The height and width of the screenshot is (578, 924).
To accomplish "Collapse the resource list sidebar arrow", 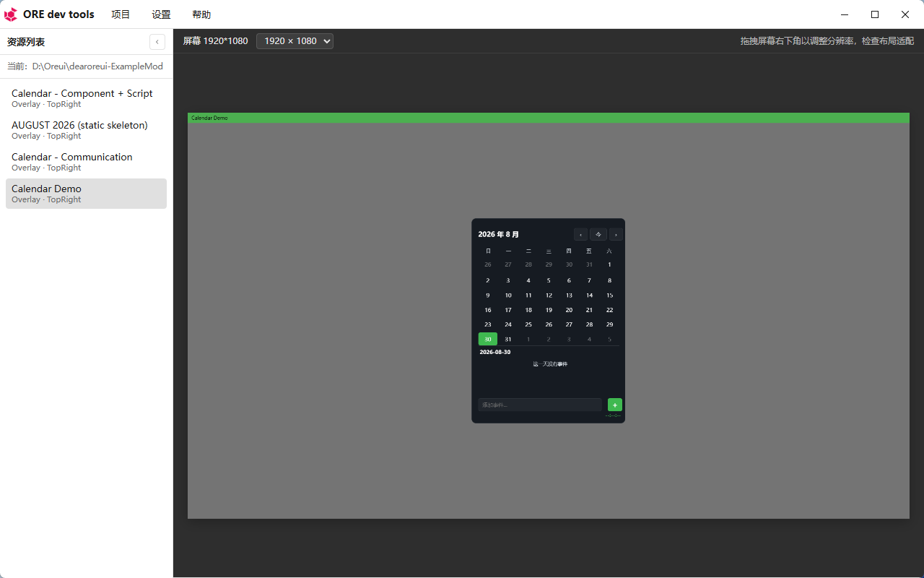I will pos(157,42).
